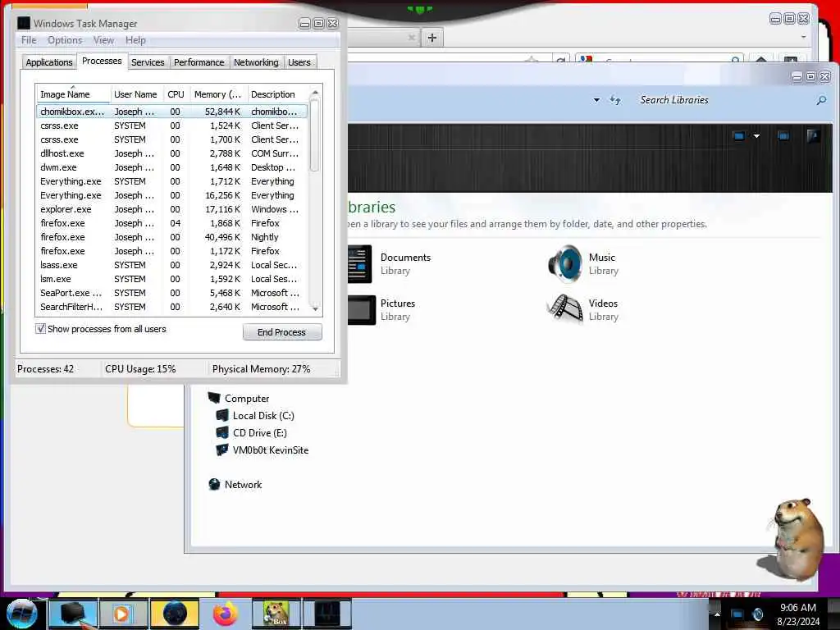Click the Firefox taskbar icon
The height and width of the screenshot is (630, 840).
click(226, 614)
